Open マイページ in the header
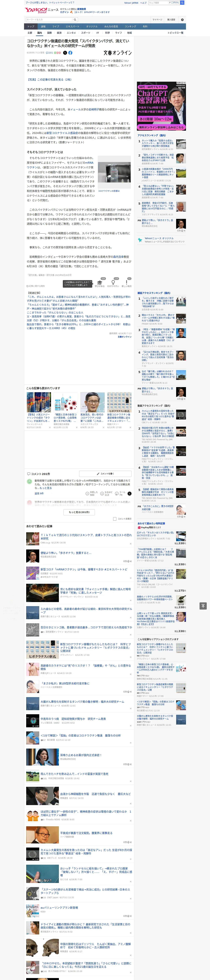 click(x=157, y=19)
